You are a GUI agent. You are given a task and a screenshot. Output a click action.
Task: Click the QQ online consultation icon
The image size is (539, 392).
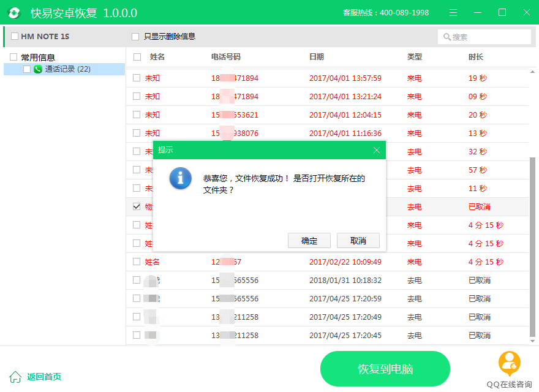509,363
